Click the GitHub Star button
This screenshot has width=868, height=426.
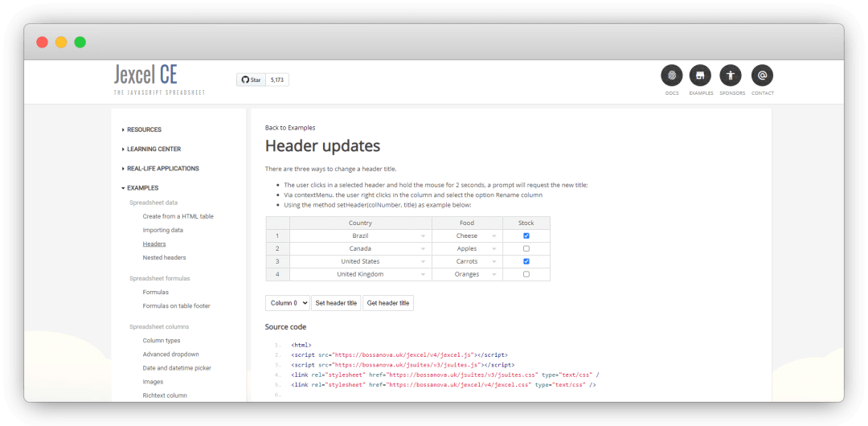pos(252,80)
